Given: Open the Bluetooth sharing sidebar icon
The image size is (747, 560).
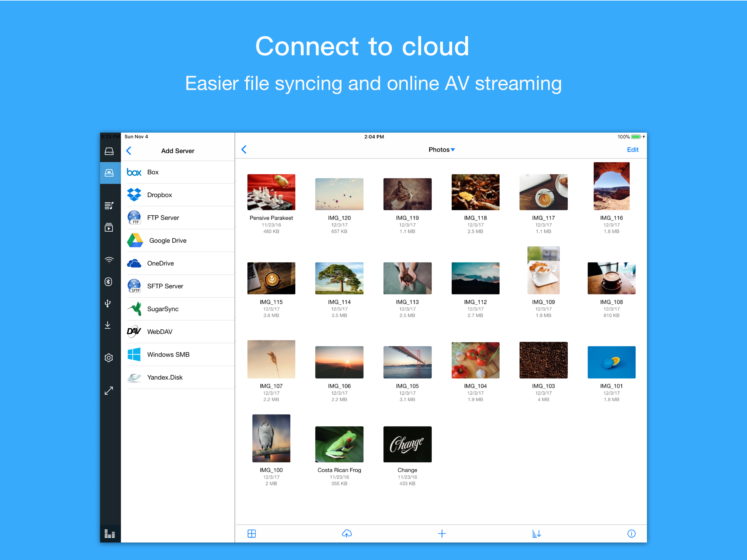Looking at the screenshot, I should click(x=108, y=281).
